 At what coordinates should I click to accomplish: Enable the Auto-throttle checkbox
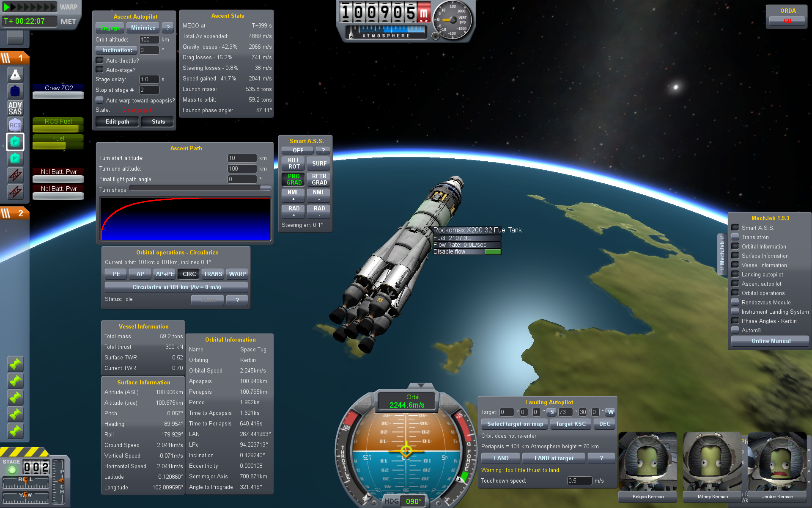tap(100, 61)
